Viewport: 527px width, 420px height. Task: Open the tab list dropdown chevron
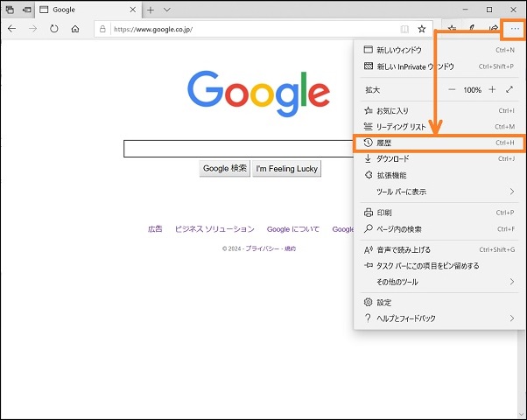pos(167,10)
